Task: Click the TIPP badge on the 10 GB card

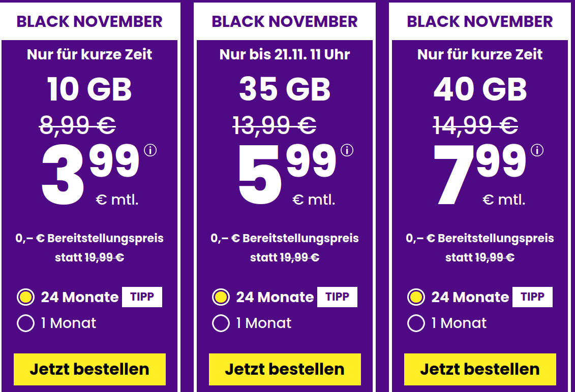Action: pyautogui.click(x=142, y=297)
